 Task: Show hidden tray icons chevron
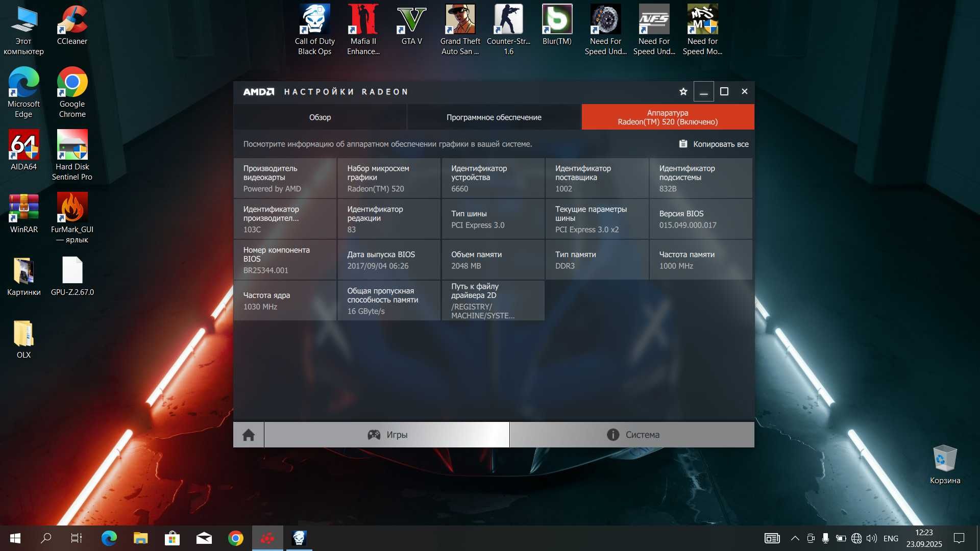[795, 538]
